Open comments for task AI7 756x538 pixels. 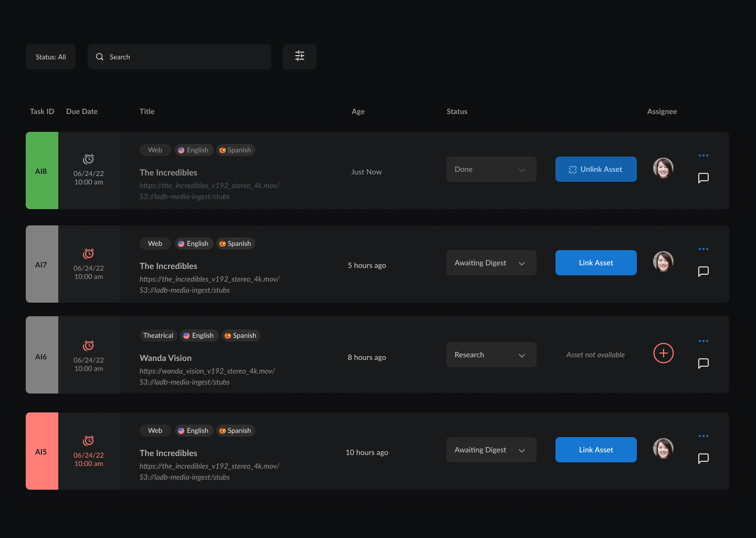click(703, 272)
